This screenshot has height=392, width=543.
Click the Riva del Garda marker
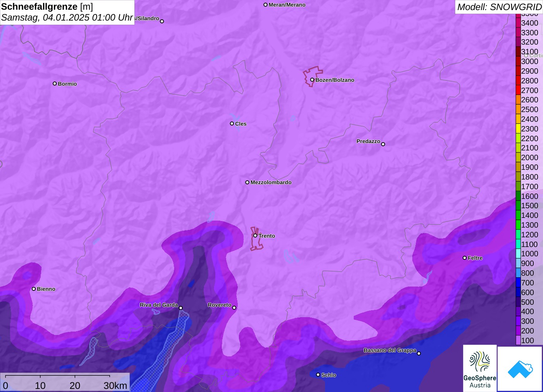pos(181,308)
